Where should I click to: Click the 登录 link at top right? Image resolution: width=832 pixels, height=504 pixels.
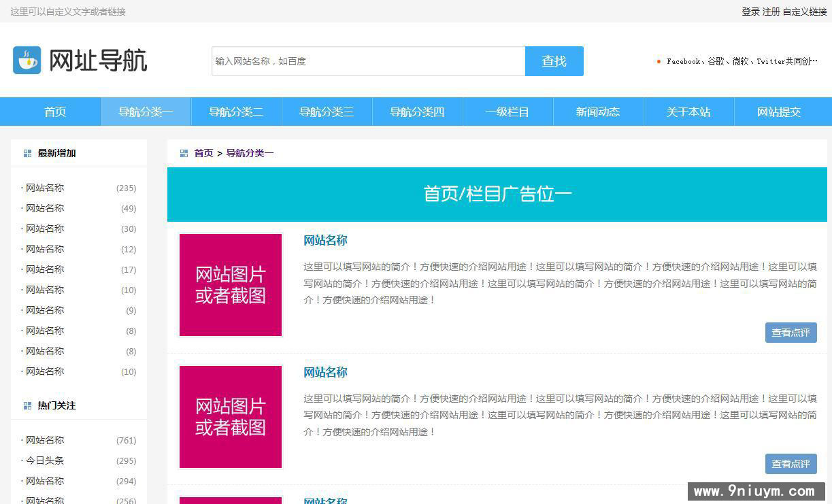(x=747, y=12)
